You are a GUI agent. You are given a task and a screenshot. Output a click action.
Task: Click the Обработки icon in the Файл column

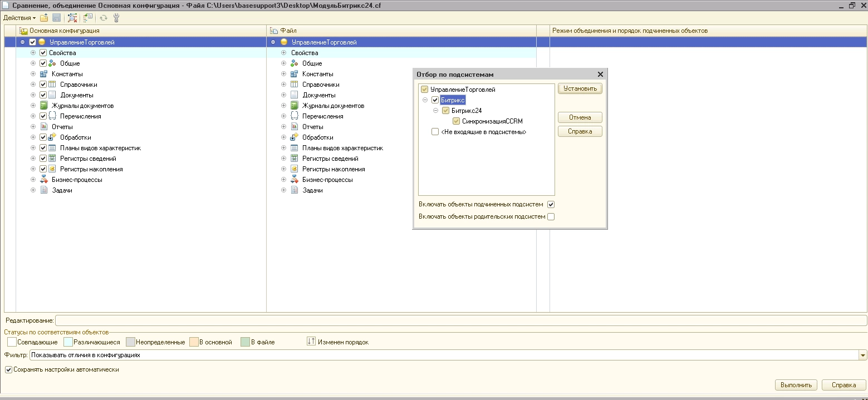tap(294, 137)
